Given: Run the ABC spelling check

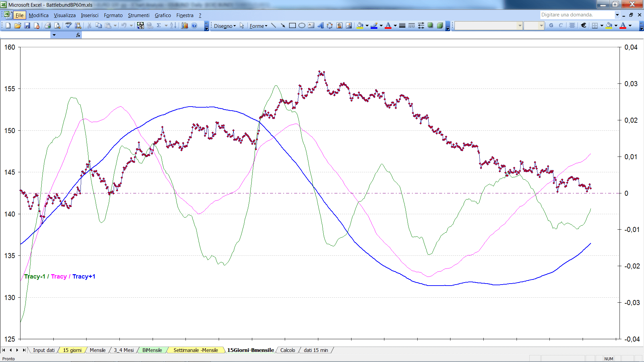Looking at the screenshot, I should pyautogui.click(x=68, y=25).
